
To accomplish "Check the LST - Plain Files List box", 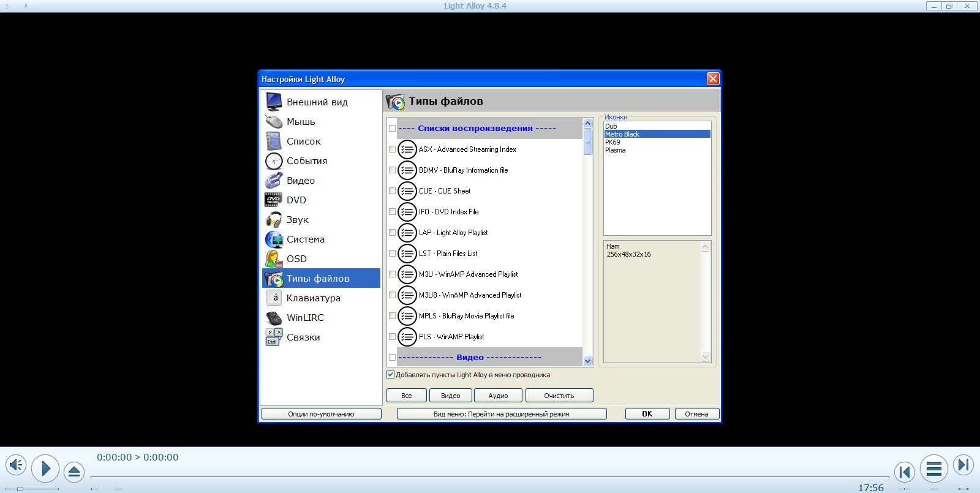I will [x=392, y=254].
